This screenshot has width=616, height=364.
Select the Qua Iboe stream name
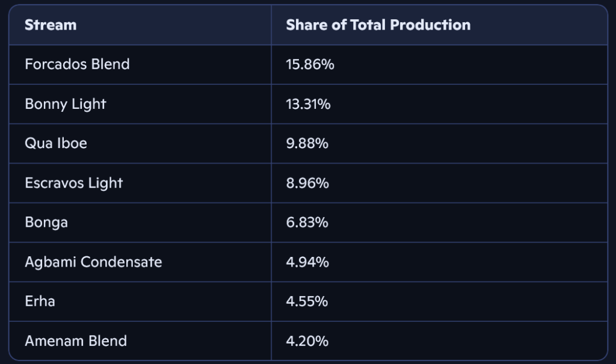coord(56,144)
